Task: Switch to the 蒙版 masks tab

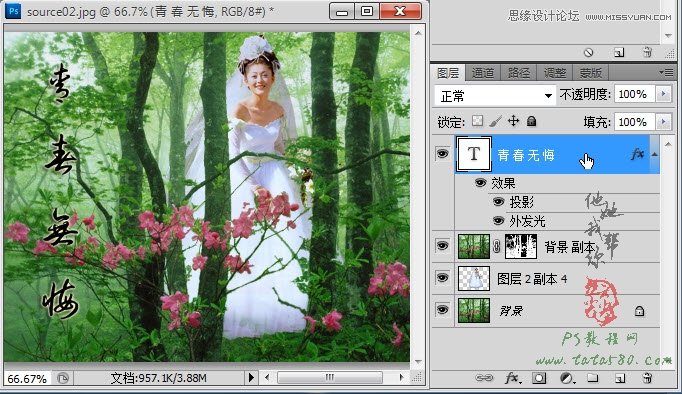Action: point(591,73)
